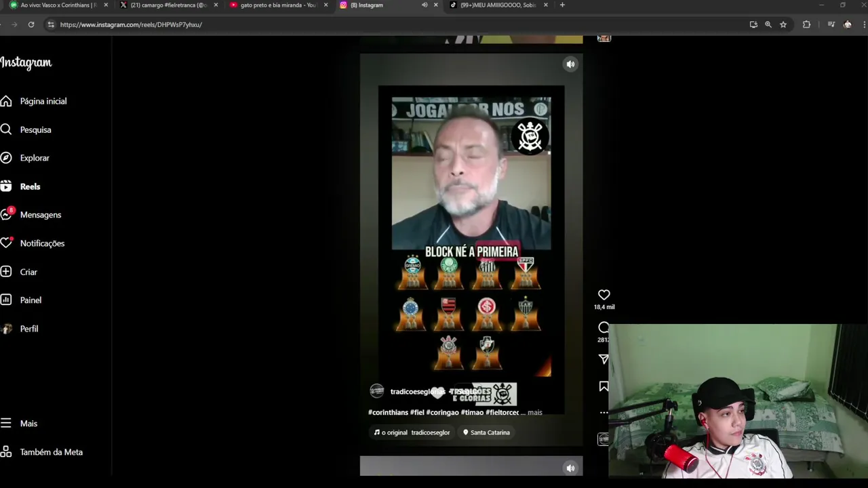The width and height of the screenshot is (868, 488).
Task: Close the Instagram tab
Action: tap(435, 5)
